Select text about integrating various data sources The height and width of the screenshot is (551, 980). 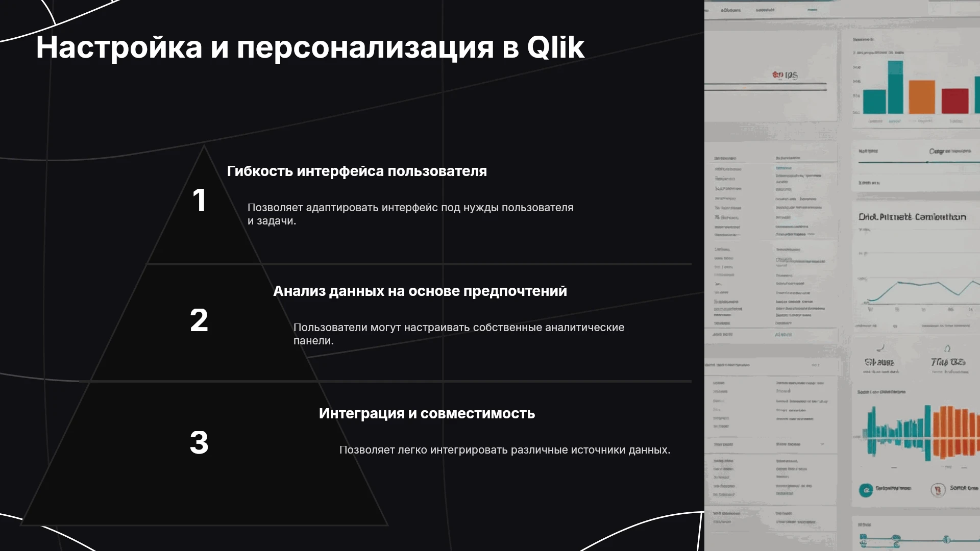505,450
